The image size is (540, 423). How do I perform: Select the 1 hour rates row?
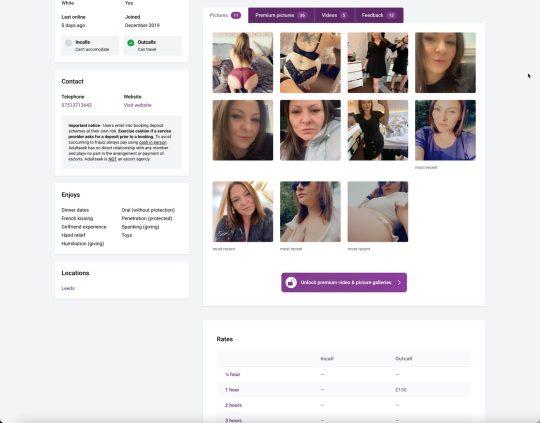344,390
